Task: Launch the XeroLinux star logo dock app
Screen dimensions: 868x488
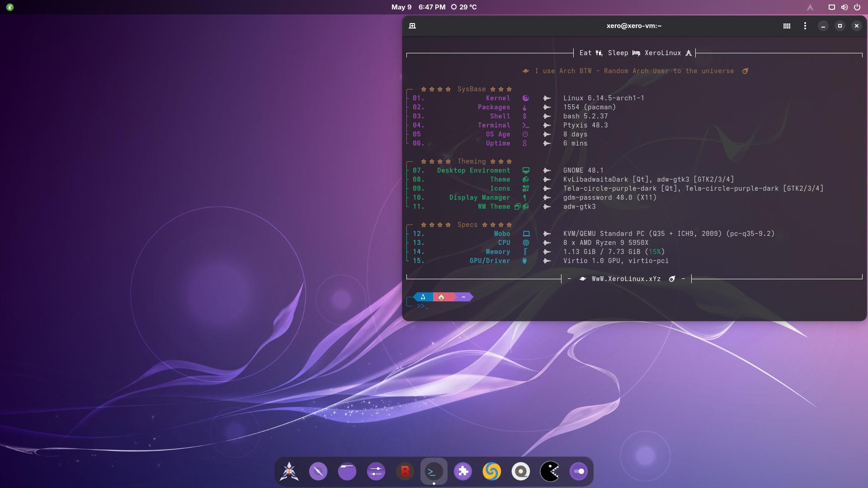Action: pyautogui.click(x=289, y=471)
